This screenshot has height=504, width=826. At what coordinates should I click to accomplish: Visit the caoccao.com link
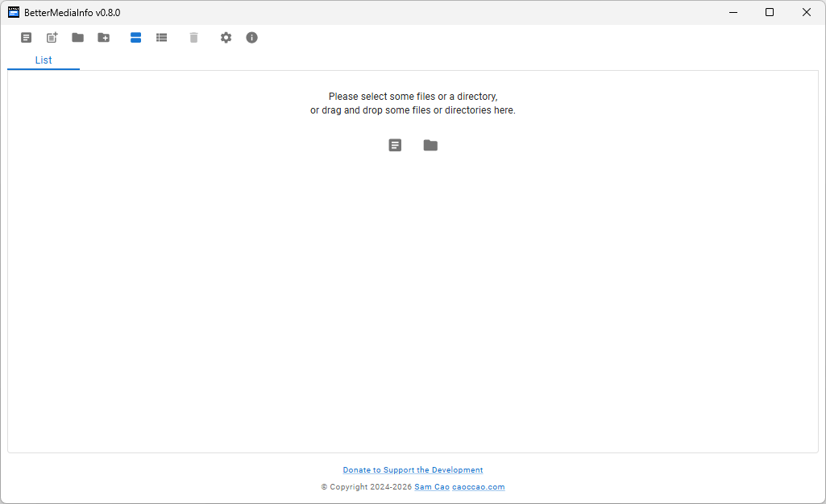tap(478, 487)
